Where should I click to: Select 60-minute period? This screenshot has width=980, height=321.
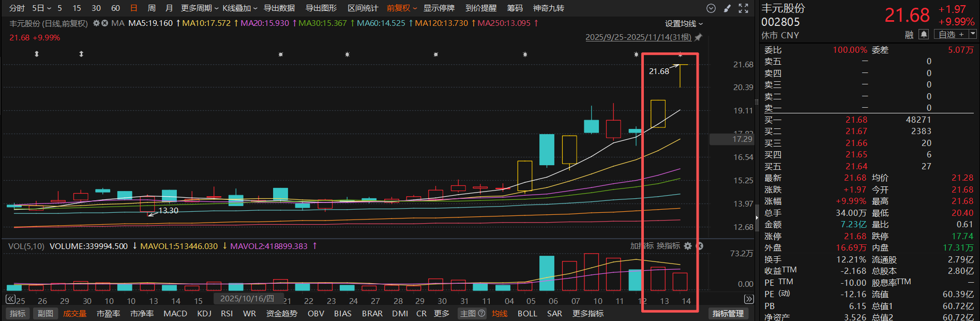115,8
